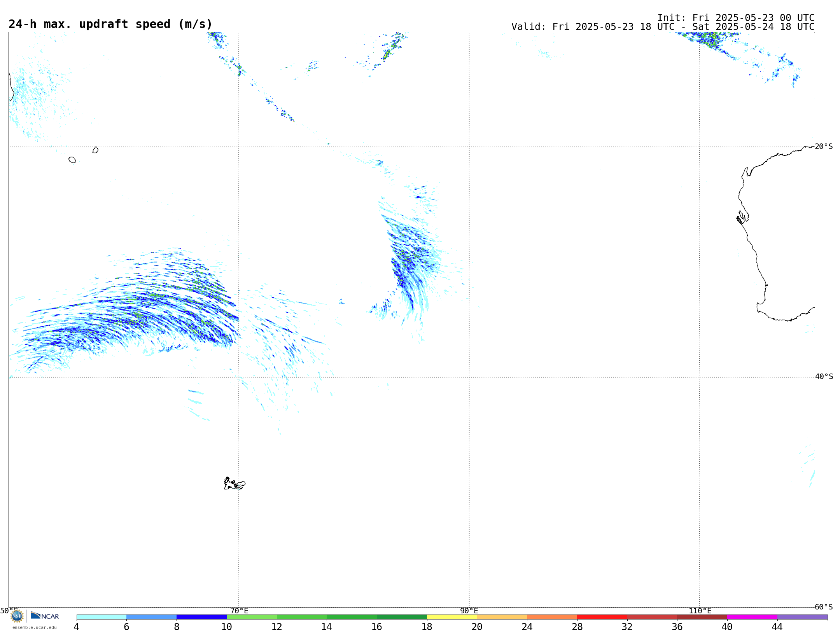The height and width of the screenshot is (632, 840).
Task: Select the light green 10–12 m/s swatch
Action: pyautogui.click(x=252, y=617)
